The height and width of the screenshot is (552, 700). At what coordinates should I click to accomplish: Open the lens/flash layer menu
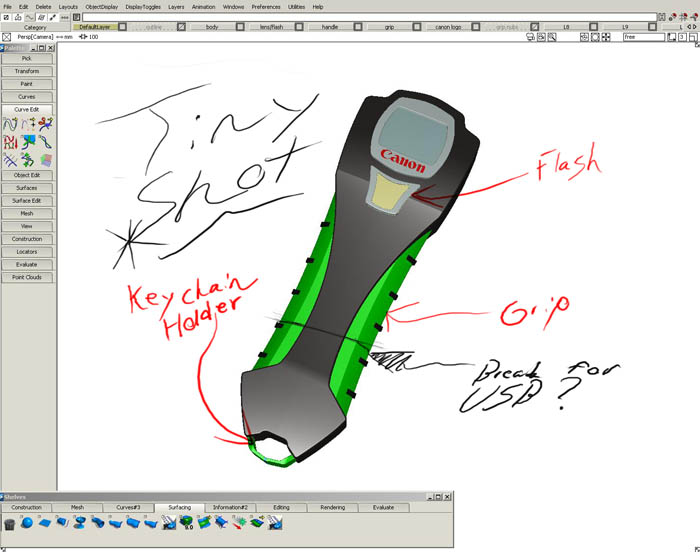[271, 27]
